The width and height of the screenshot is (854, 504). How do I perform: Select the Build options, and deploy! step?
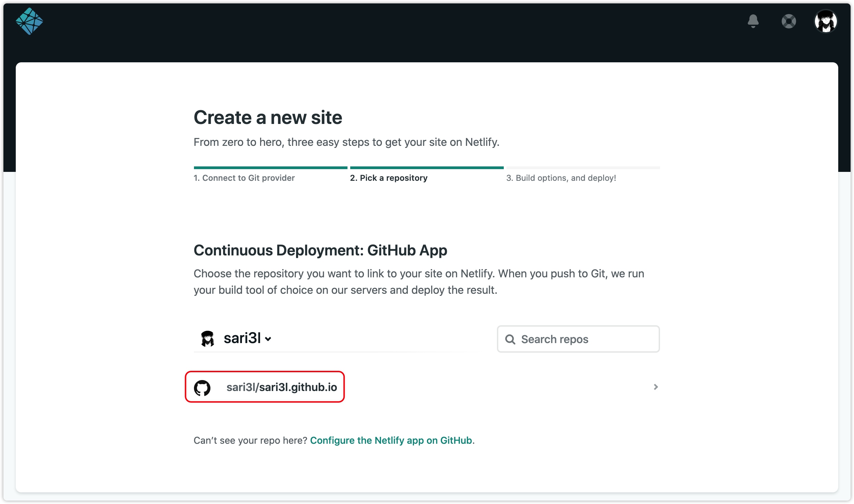pos(561,178)
